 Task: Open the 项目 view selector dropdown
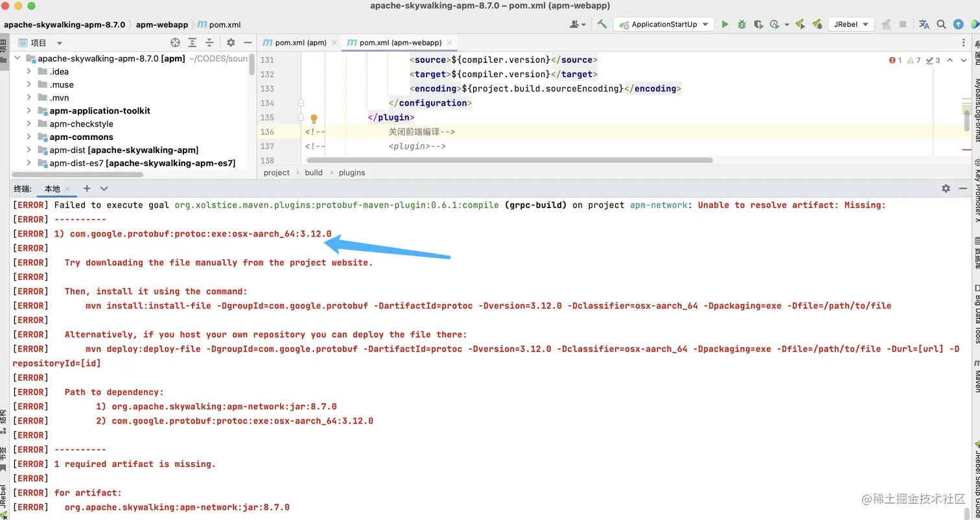[40, 43]
